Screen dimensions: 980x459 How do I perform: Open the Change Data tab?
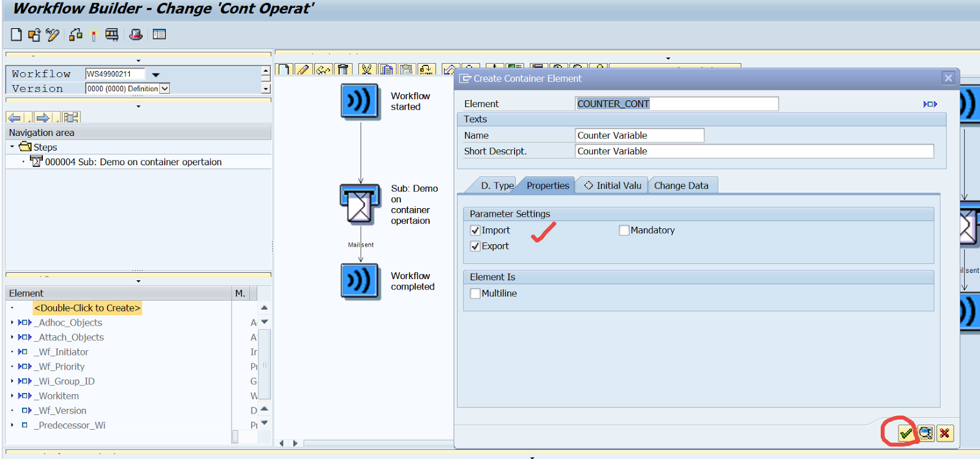pyautogui.click(x=682, y=185)
